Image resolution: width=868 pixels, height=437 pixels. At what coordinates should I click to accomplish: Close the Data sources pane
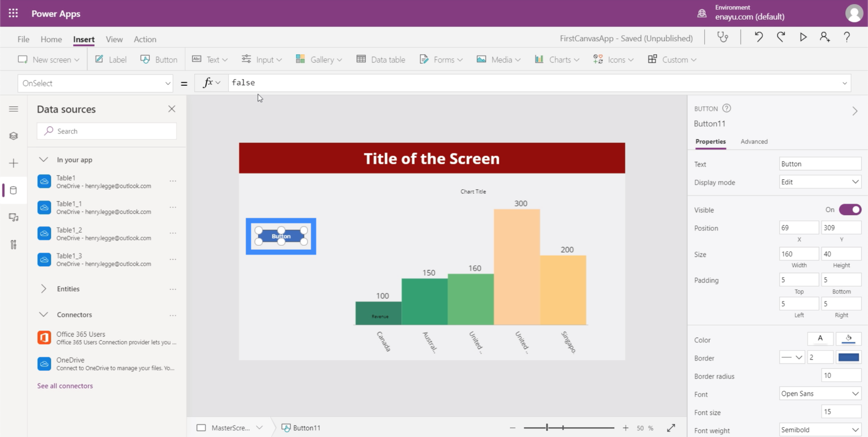pyautogui.click(x=172, y=109)
